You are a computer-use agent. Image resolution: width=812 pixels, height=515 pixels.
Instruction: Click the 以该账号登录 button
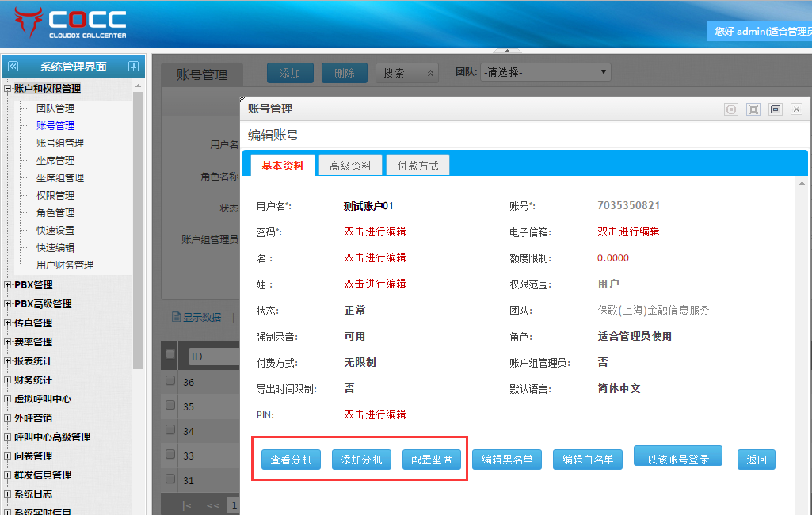coord(677,460)
